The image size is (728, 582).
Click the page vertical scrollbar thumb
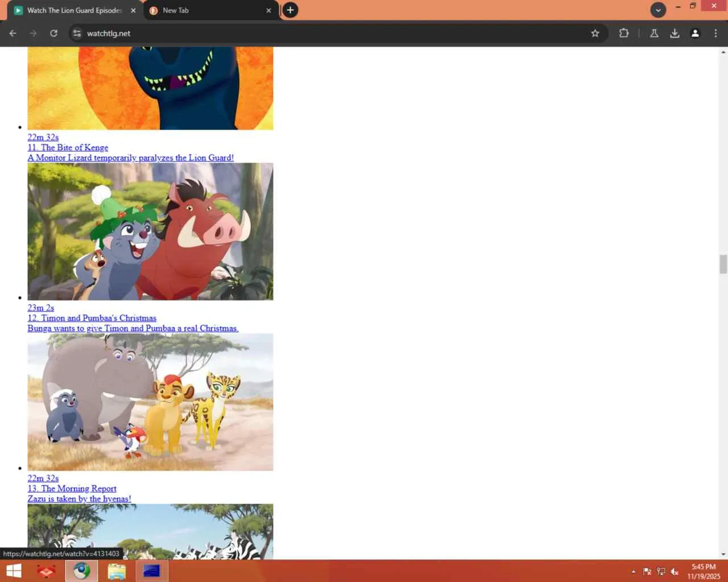[x=723, y=264]
